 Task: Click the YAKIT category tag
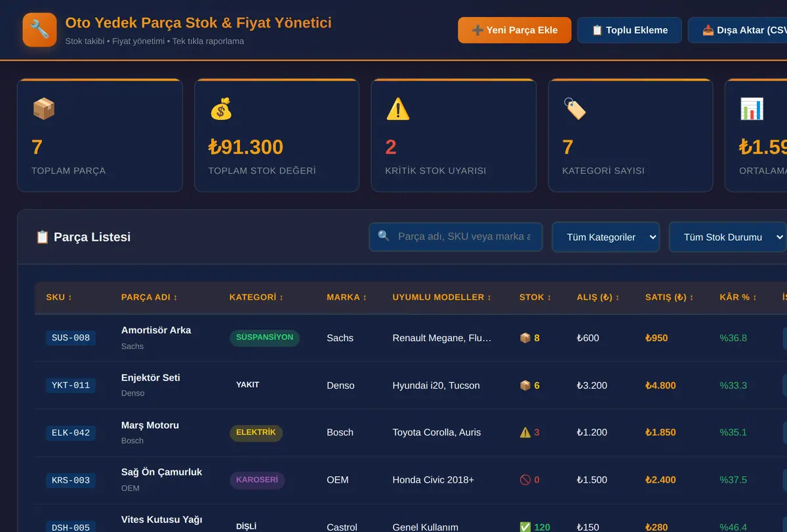point(248,385)
